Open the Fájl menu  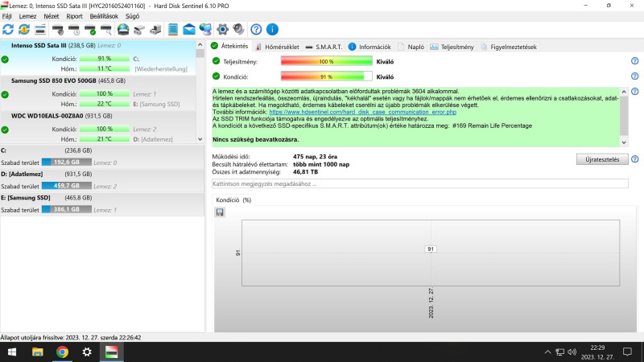[7, 16]
